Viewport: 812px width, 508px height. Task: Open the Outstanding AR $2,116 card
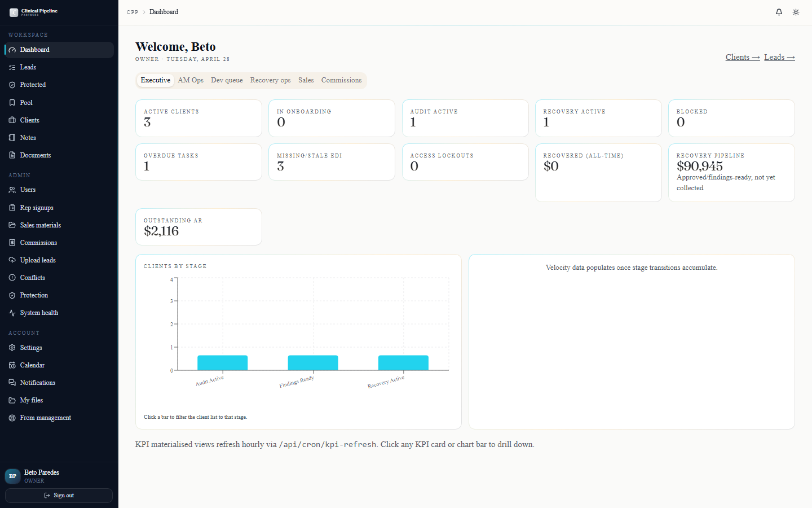pos(198,227)
